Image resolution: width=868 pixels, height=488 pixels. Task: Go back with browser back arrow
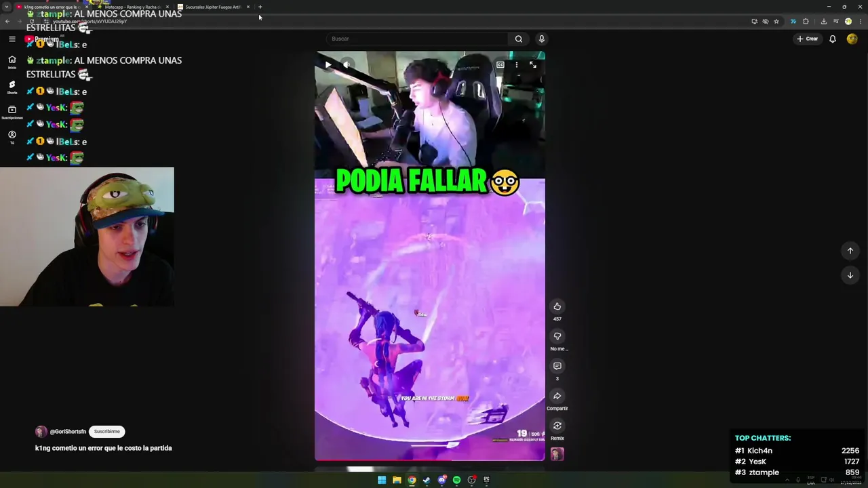click(x=7, y=22)
